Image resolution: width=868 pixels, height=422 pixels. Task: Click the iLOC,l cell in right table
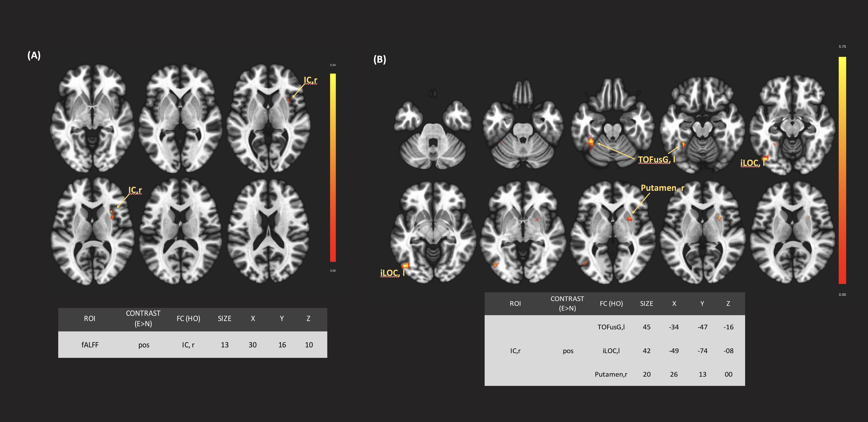click(611, 351)
